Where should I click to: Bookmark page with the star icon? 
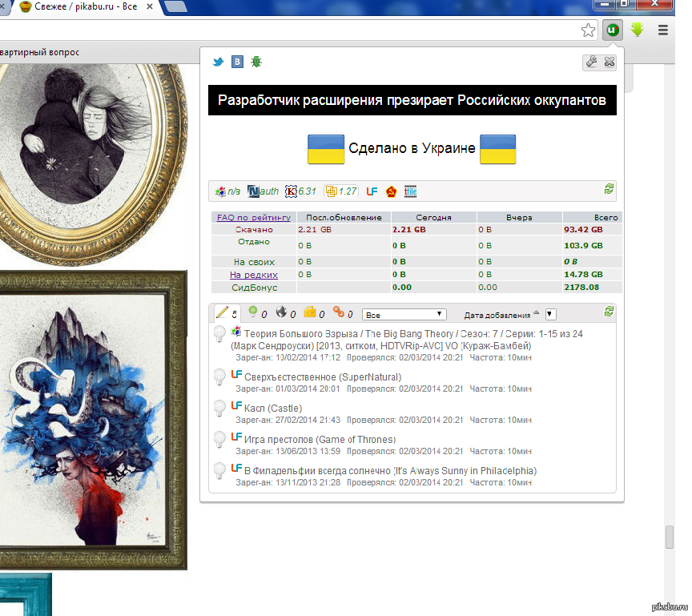(x=588, y=30)
